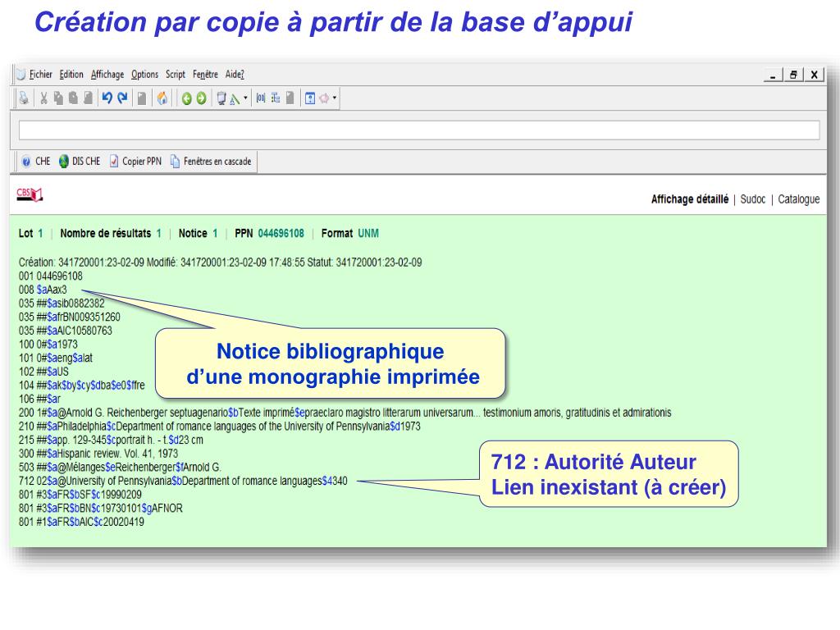This screenshot has height=630, width=840.
Task: Open the dropdown arrow beside font icon
Action: 245,98
